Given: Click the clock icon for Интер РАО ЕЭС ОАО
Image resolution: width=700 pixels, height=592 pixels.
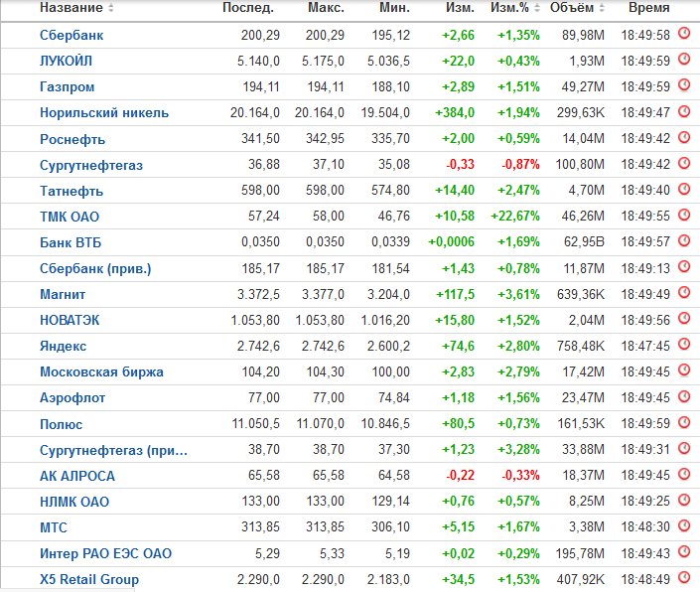Looking at the screenshot, I should tap(684, 551).
